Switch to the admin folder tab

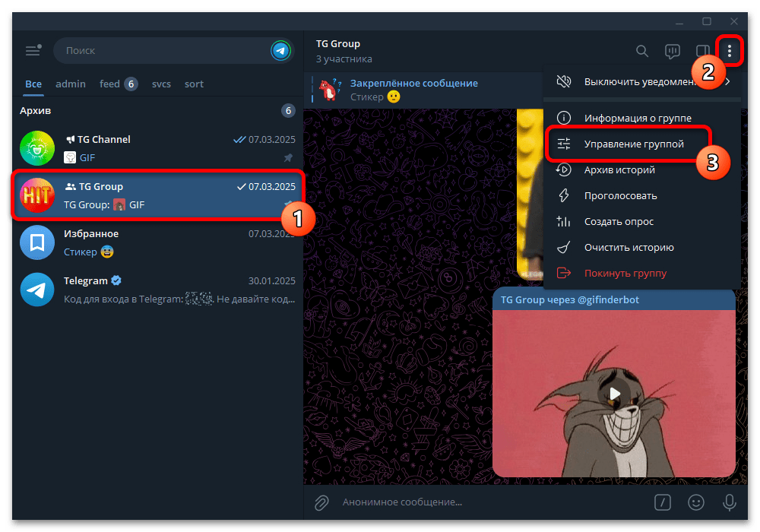pos(70,84)
